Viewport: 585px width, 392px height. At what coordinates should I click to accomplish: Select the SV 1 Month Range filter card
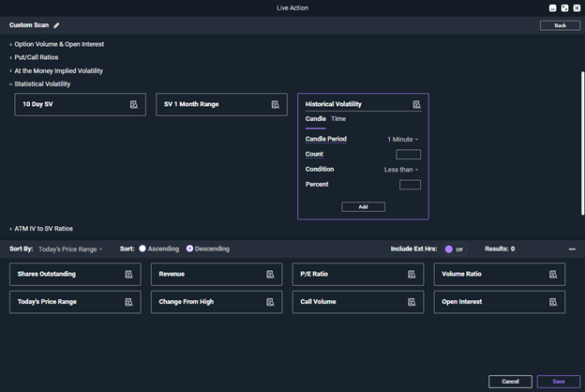(x=221, y=104)
